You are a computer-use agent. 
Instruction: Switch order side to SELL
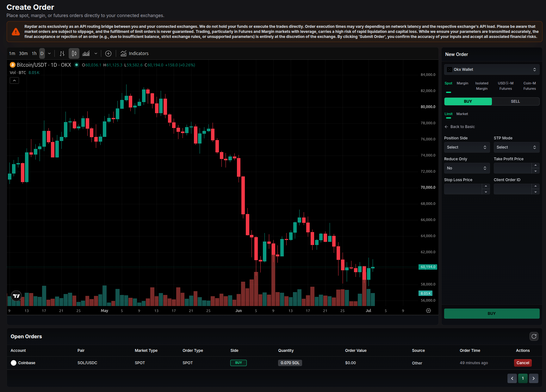click(x=516, y=101)
